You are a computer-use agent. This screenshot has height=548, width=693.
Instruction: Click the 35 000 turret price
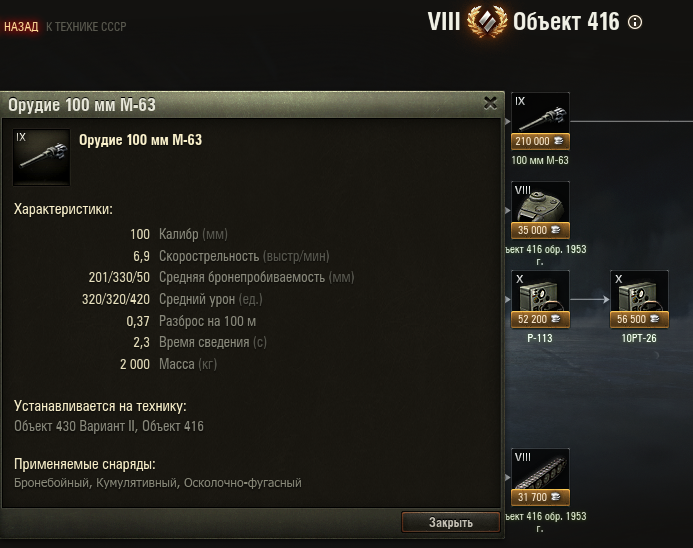tap(540, 230)
